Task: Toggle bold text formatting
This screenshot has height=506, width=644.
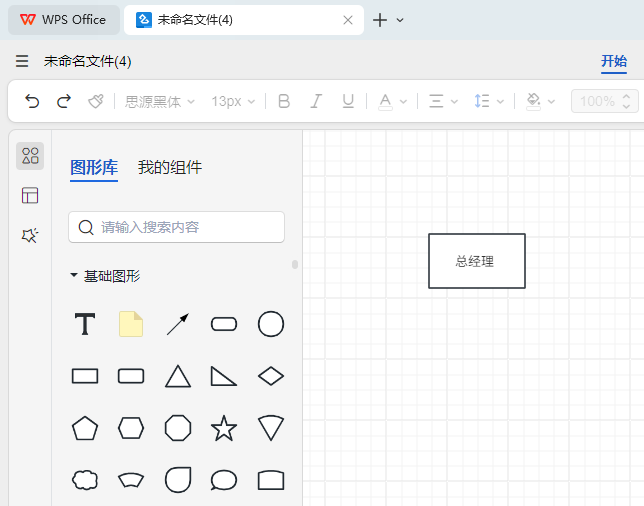Action: [x=284, y=101]
